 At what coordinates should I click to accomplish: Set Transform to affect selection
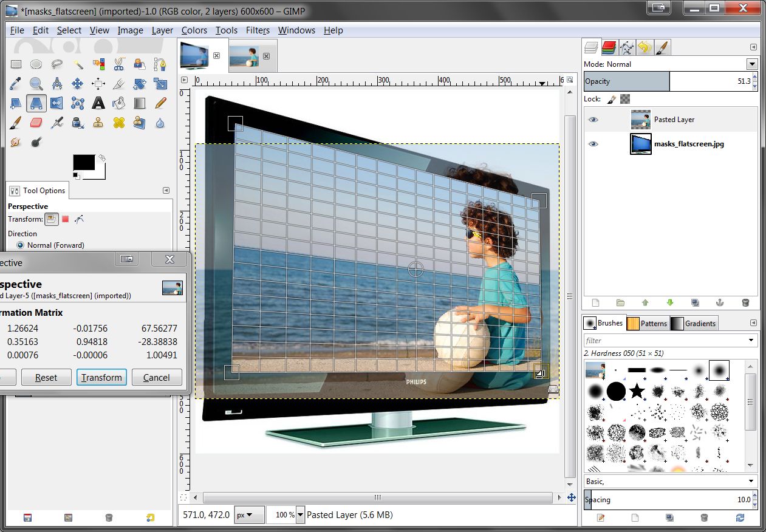click(66, 219)
